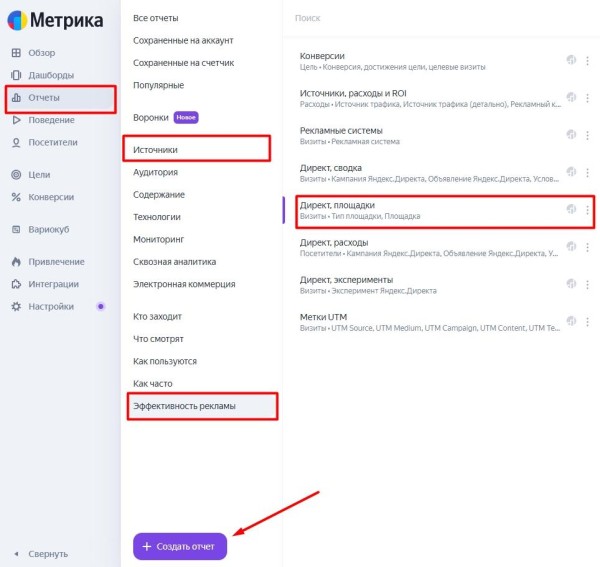Open the Источники, расходы и ROI report

pos(353,93)
